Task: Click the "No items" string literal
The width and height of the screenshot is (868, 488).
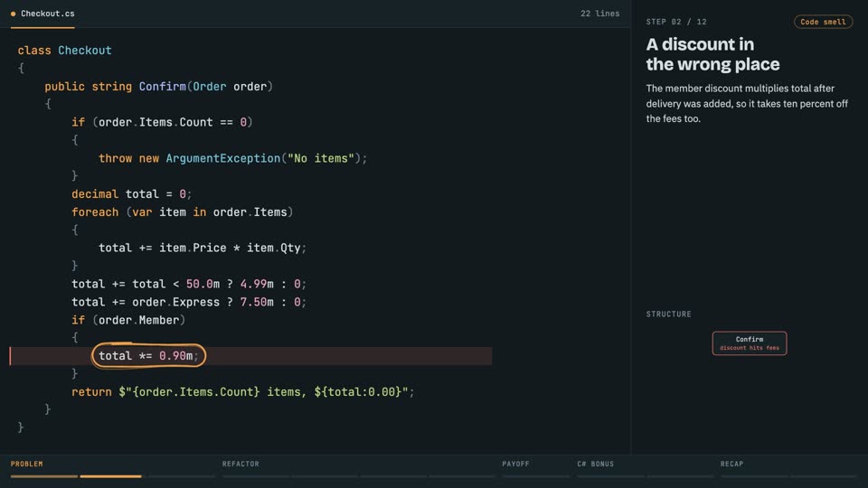Action: tap(321, 158)
